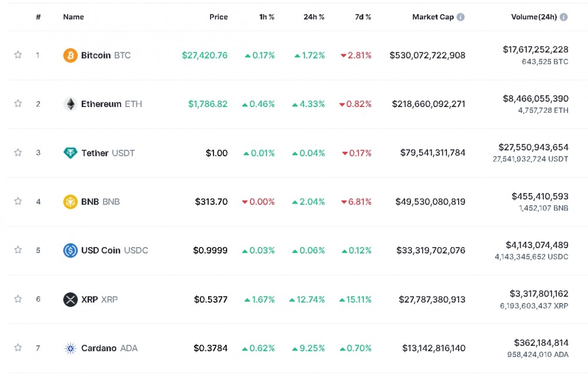Sort by the 7d % column header
The width and height of the screenshot is (588, 377).
363,17
